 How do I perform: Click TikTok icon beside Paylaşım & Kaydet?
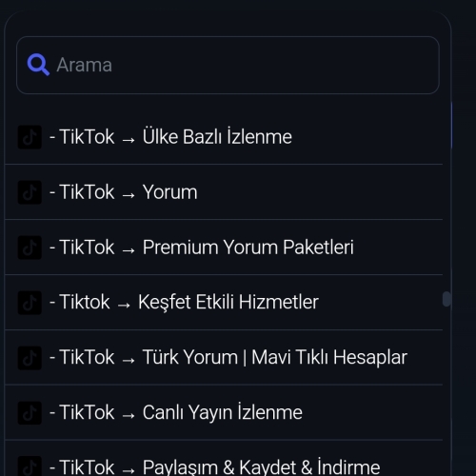[30, 466]
